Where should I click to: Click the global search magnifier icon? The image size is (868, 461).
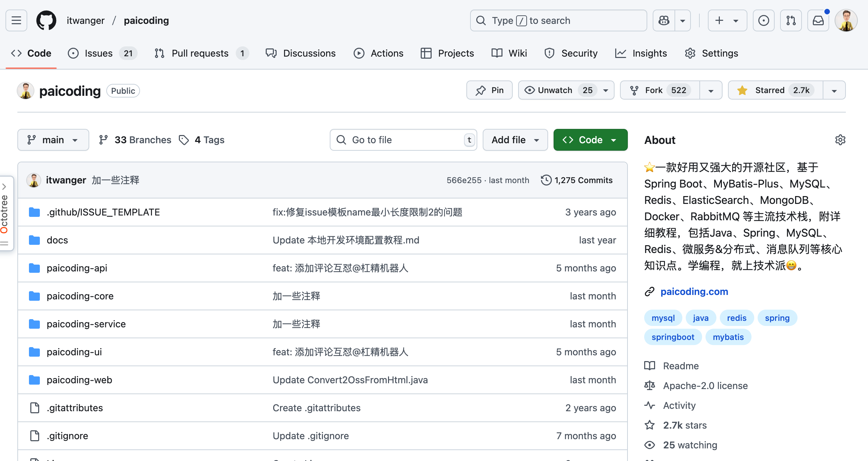tap(481, 20)
